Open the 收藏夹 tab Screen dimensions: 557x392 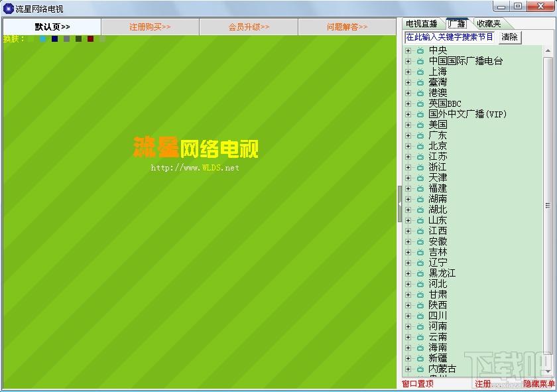tap(489, 24)
